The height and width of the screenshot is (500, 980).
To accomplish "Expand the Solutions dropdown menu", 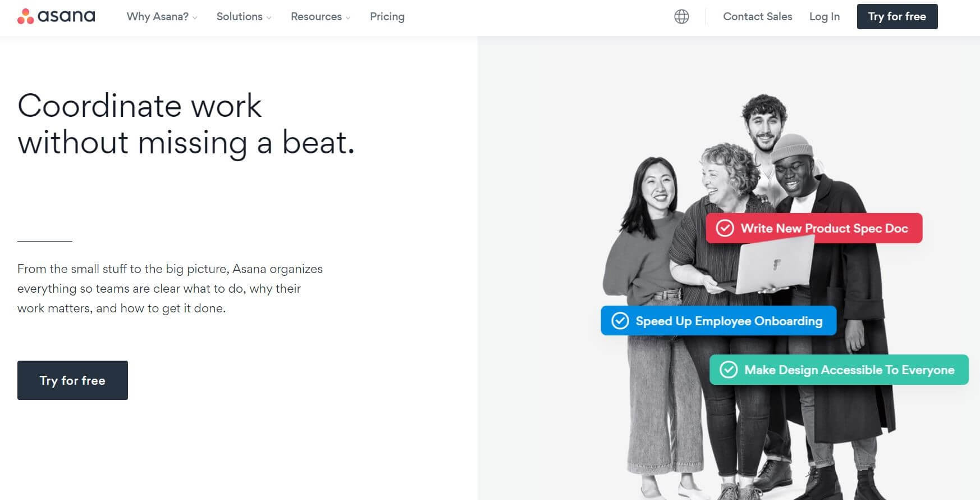I will (244, 17).
